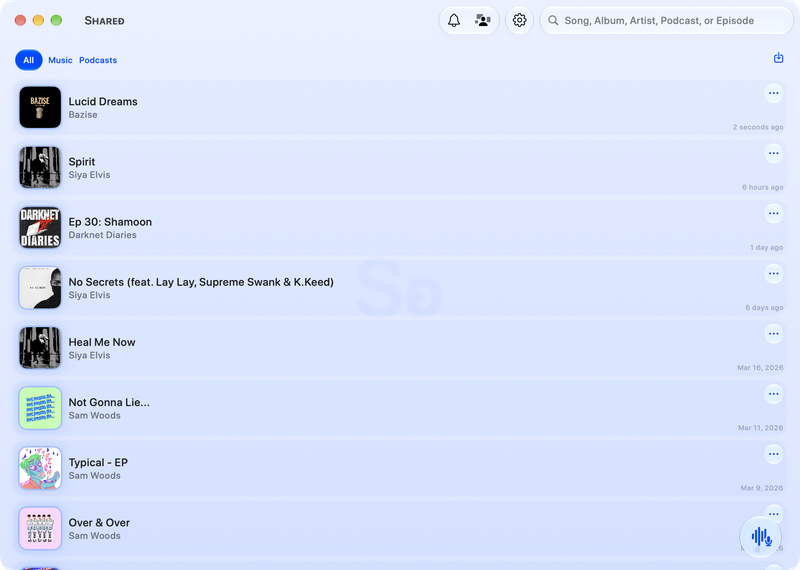Open more options for Heal Me Now

pos(773,334)
